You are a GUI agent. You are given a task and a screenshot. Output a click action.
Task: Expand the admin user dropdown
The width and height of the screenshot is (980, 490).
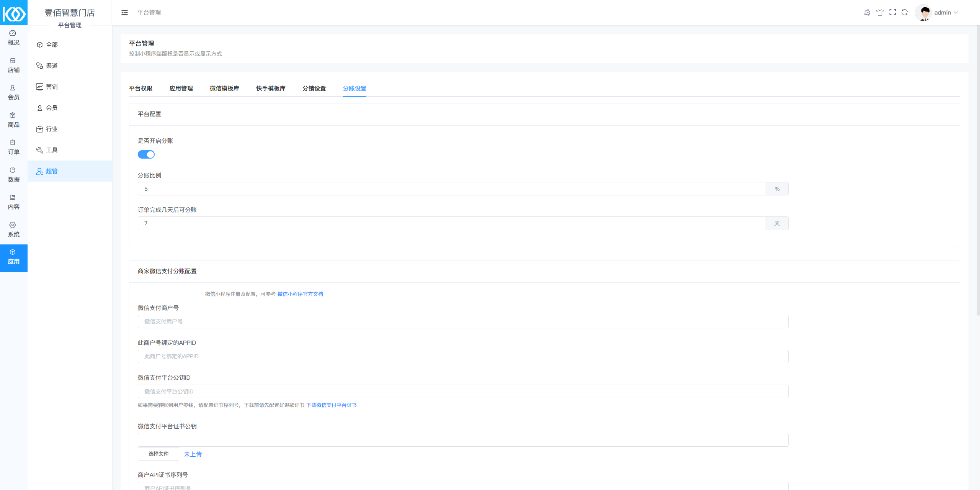(x=946, y=13)
